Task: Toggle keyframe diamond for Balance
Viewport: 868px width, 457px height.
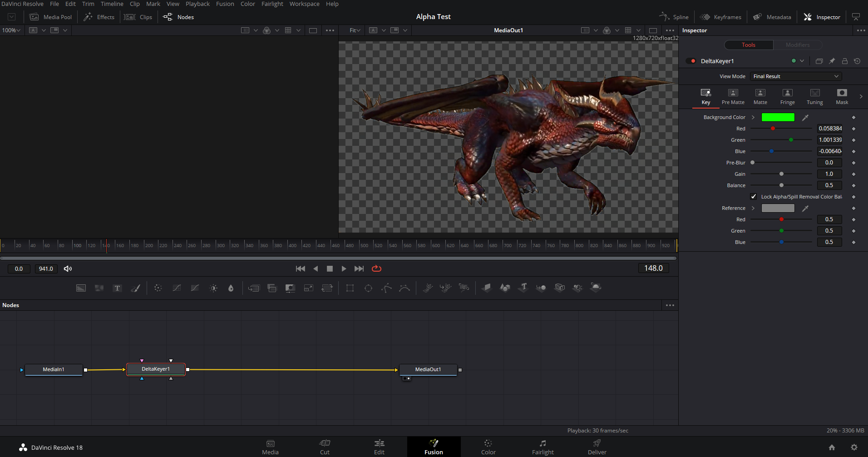Action: (853, 185)
